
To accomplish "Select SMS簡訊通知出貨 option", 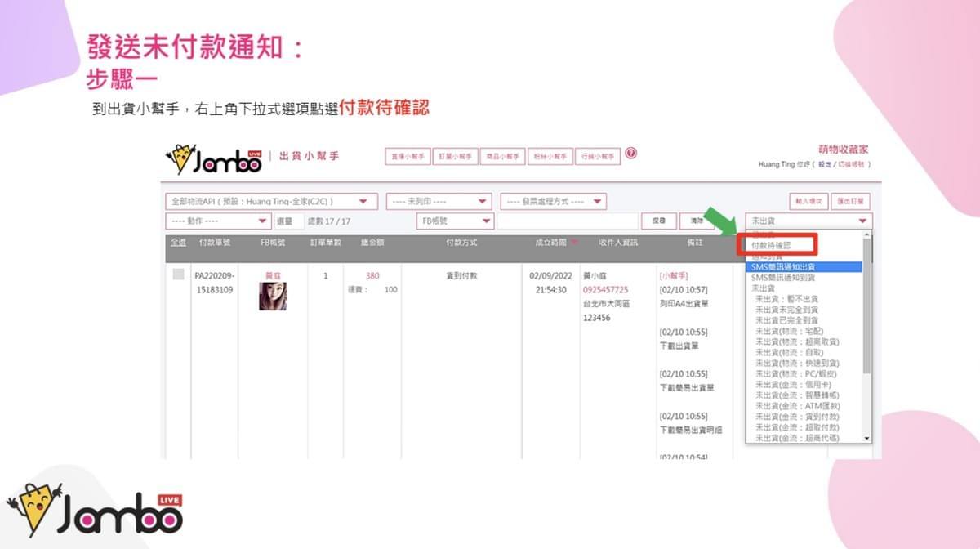I will pos(804,267).
